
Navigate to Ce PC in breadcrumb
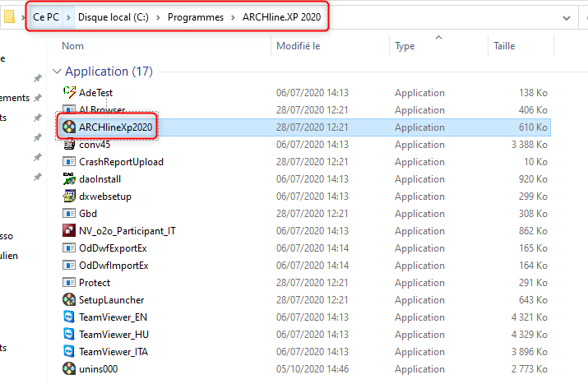pyautogui.click(x=46, y=17)
